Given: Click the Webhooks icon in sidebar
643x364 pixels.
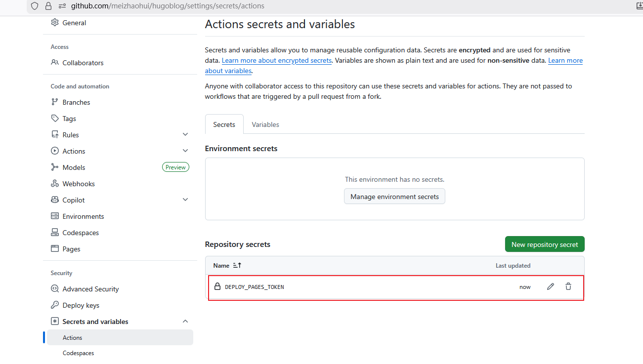Looking at the screenshot, I should coord(55,184).
